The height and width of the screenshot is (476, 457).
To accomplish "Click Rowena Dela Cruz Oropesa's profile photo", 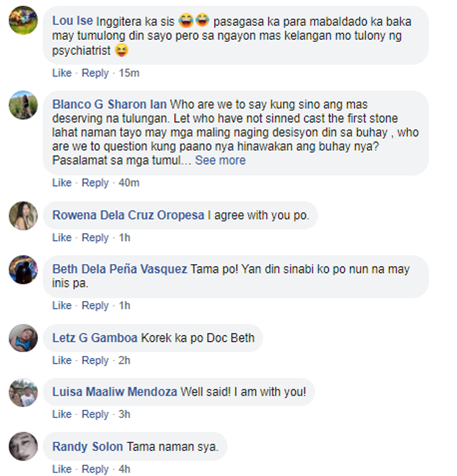I will 23,216.
